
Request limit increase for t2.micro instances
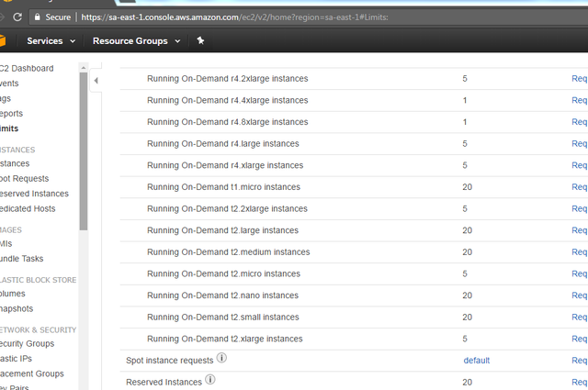580,273
